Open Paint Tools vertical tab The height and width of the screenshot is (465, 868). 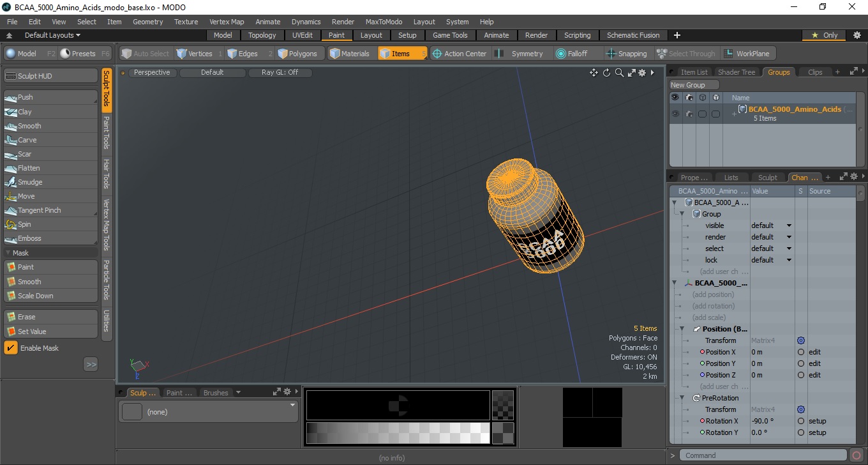[107, 133]
